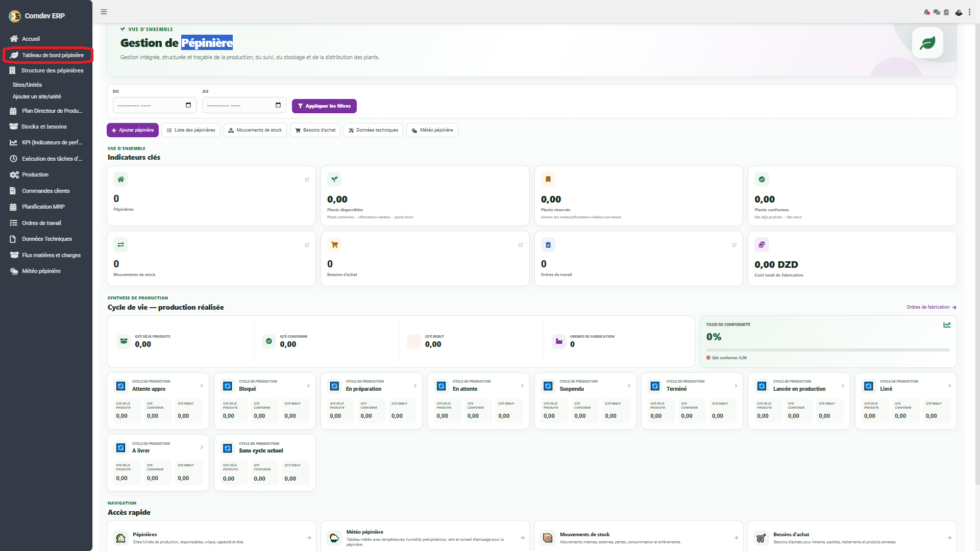Open Structure des pépinières menu
The width and height of the screenshot is (980, 551).
point(46,70)
